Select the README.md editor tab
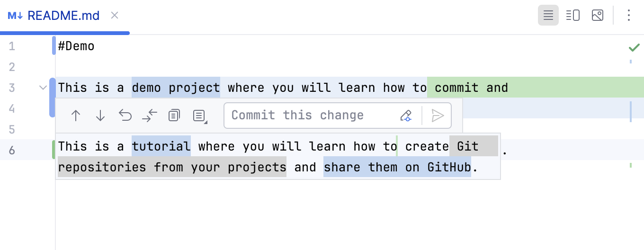 63,16
